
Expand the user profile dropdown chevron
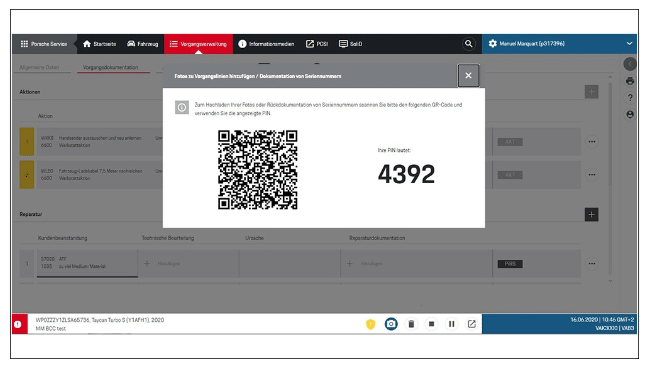[x=629, y=43]
